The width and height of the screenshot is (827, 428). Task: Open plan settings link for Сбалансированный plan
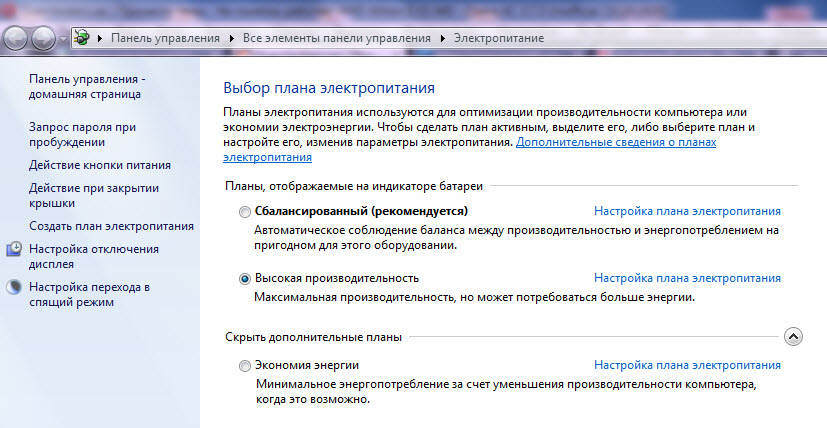[687, 211]
